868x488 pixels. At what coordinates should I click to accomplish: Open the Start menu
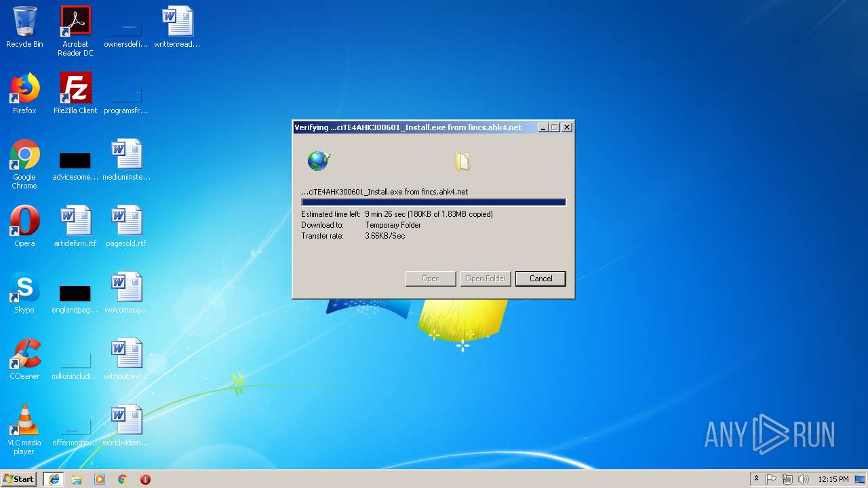point(19,479)
